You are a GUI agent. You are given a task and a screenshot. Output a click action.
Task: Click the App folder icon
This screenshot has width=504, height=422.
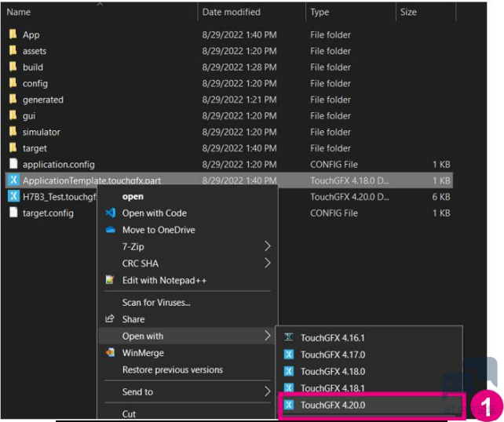pos(13,34)
